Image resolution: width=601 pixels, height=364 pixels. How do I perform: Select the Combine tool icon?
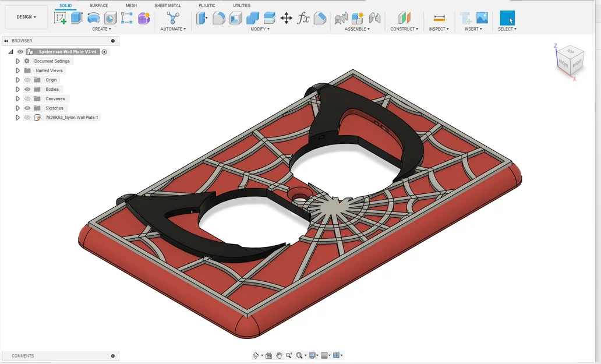pyautogui.click(x=253, y=17)
